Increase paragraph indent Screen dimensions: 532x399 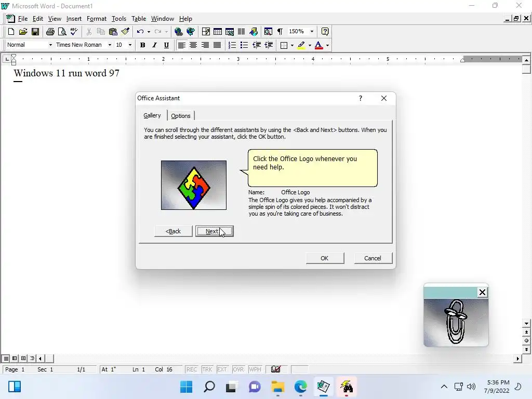269,45
